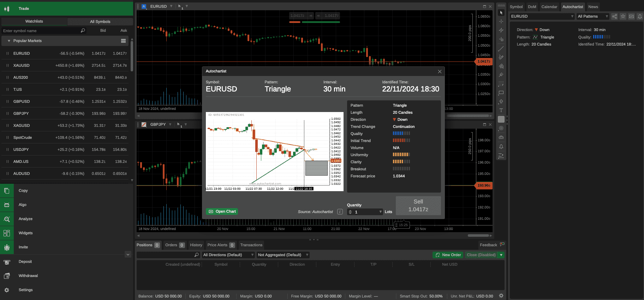Viewport: 644px width, 300px height.
Task: Select the arrow shape tool
Action: [501, 102]
